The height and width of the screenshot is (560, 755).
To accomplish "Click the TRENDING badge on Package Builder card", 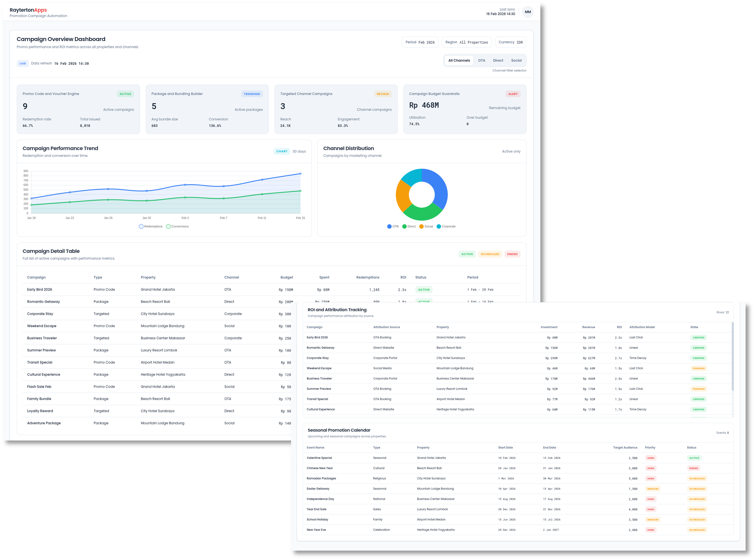I will (x=252, y=94).
